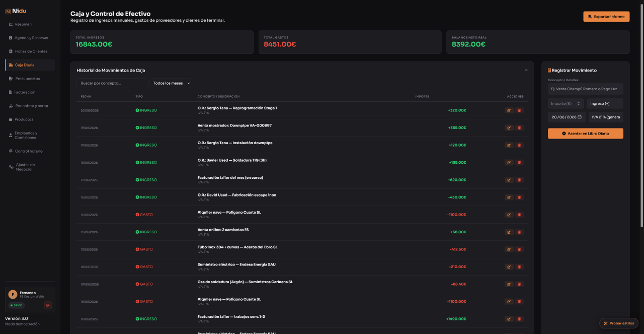Delete the Soldadura TIG (3h) entry
The image size is (644, 334).
click(519, 163)
